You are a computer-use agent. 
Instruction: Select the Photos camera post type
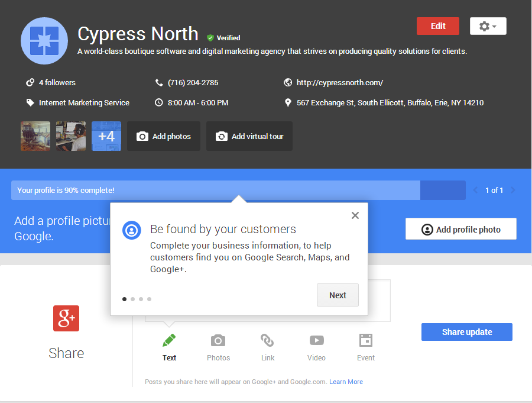coord(218,340)
